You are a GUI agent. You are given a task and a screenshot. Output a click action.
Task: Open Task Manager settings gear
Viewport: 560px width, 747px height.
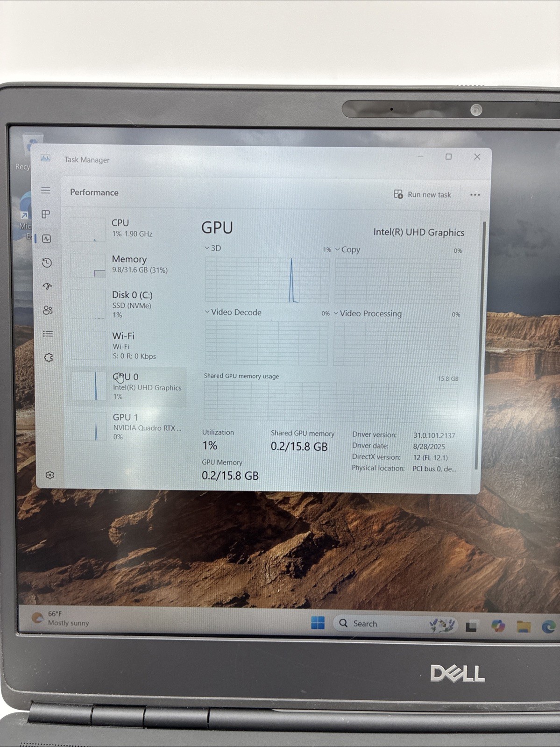click(x=50, y=475)
